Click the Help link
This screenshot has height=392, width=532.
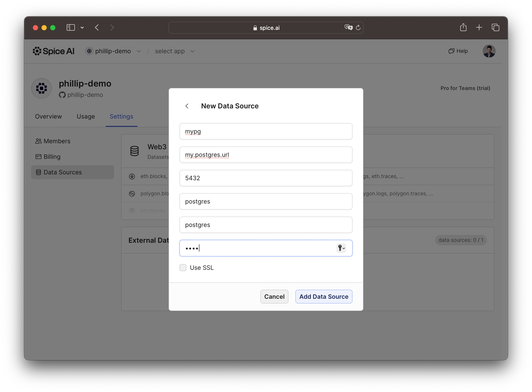pyautogui.click(x=458, y=51)
